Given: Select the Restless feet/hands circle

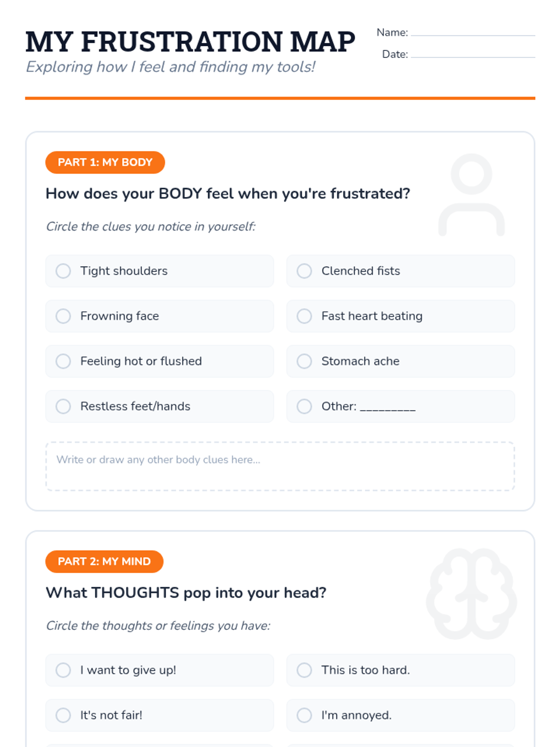Looking at the screenshot, I should point(63,406).
